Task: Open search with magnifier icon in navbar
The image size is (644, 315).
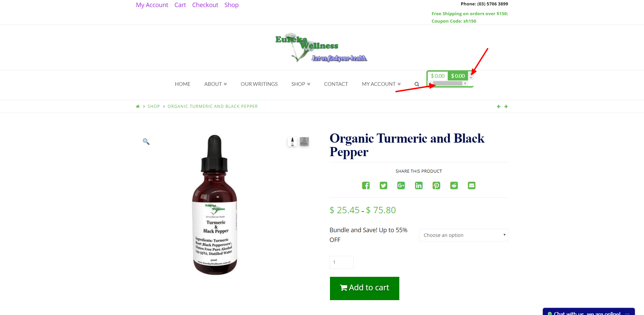Action: 417,84
